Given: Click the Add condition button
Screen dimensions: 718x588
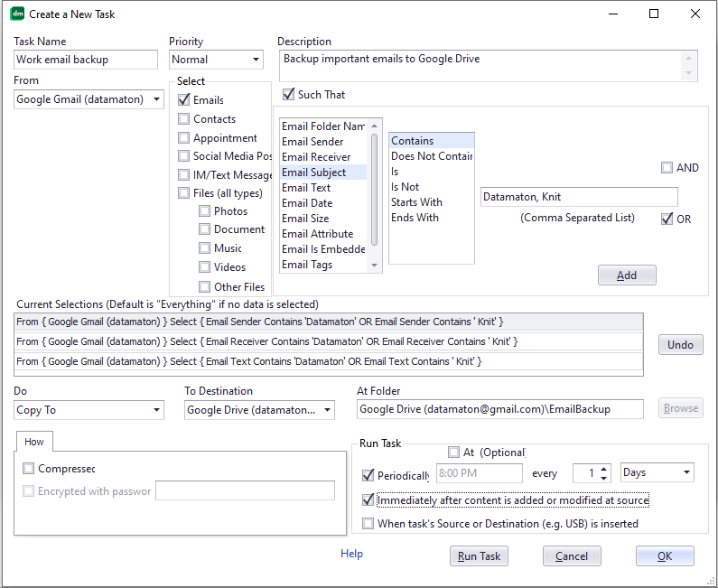Looking at the screenshot, I should click(627, 275).
